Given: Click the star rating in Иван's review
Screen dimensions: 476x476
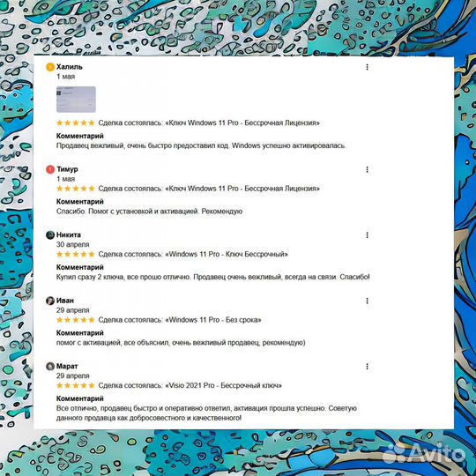Looking at the screenshot, I should coord(76,320).
